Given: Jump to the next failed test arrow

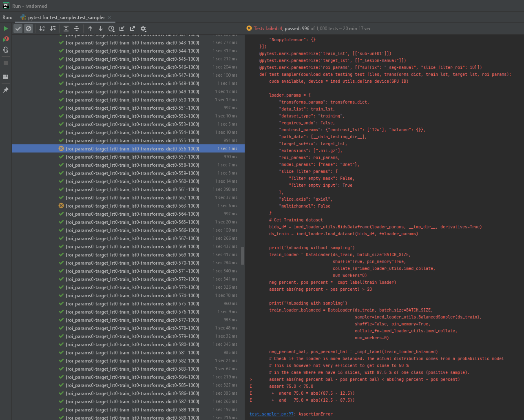Looking at the screenshot, I should [101, 29].
